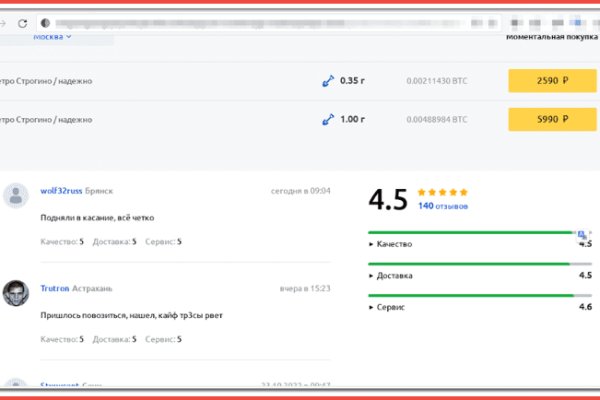Open Trutron's profile avatar
Viewport: 600px width, 400px height.
[x=16, y=292]
